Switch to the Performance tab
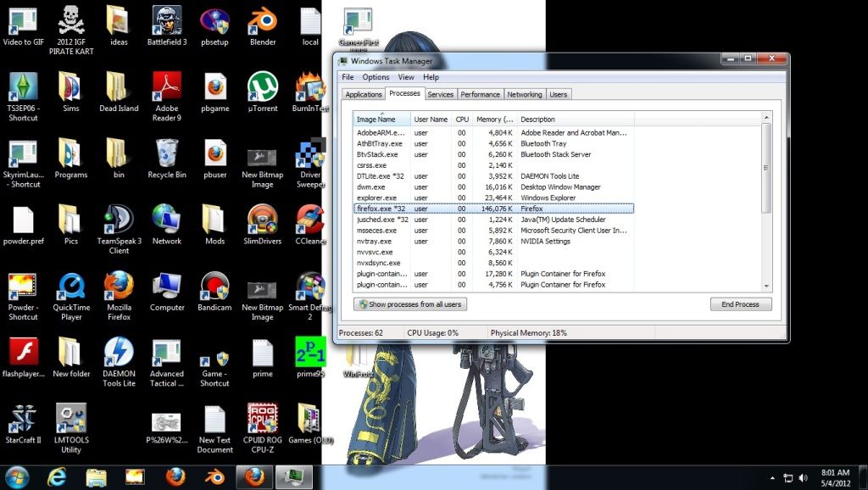Screen dimensions: 868x490 click(x=480, y=94)
